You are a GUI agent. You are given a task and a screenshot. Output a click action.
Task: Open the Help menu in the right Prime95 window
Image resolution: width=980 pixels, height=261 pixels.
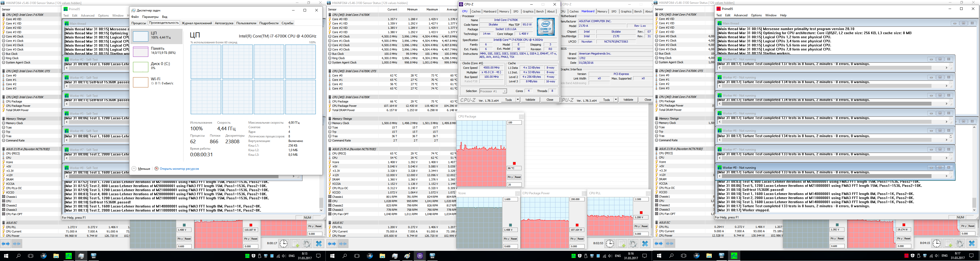[783, 15]
